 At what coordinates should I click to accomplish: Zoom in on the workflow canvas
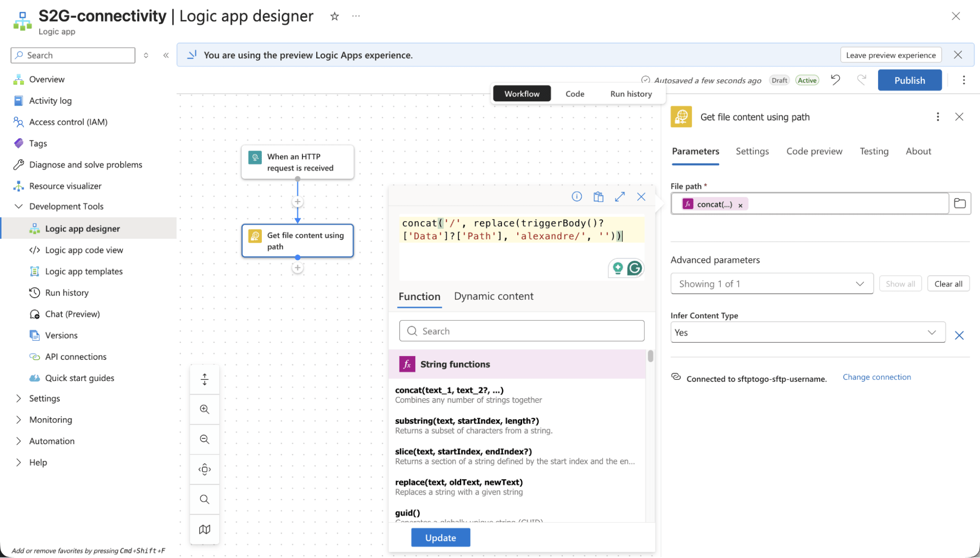[204, 409]
